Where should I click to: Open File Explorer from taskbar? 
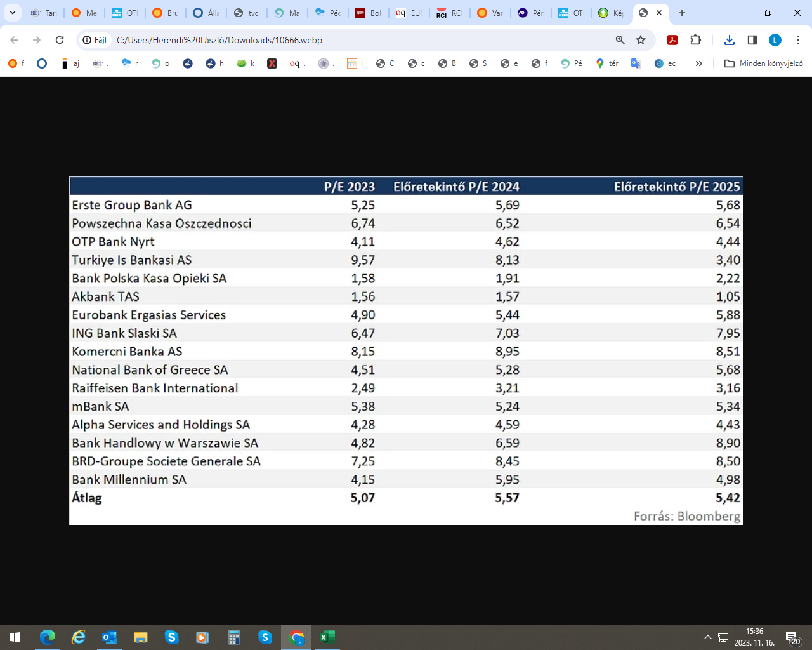pyautogui.click(x=141, y=637)
